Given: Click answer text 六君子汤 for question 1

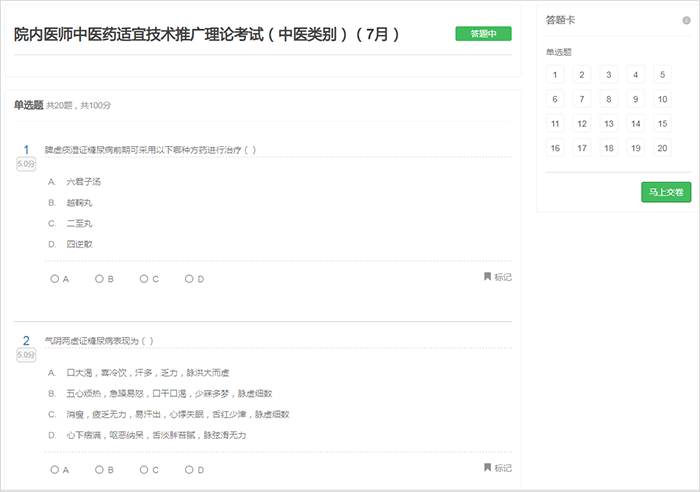Looking at the screenshot, I should point(83,182).
